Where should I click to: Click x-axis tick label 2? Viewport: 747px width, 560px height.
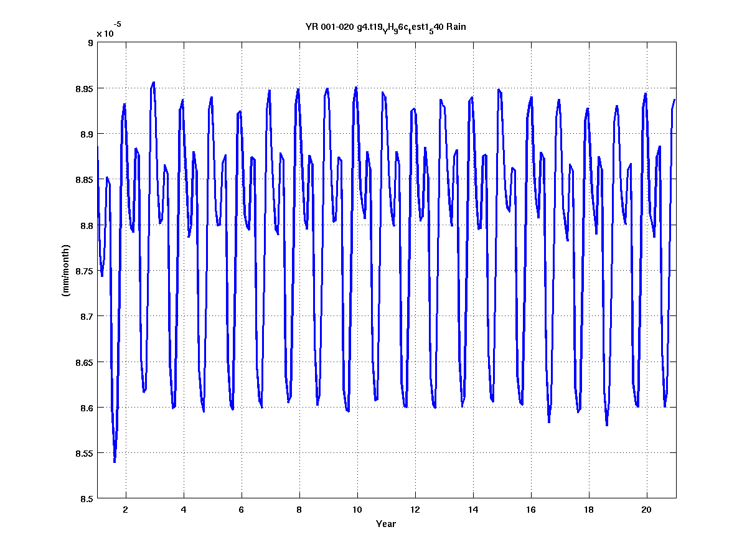tap(126, 508)
